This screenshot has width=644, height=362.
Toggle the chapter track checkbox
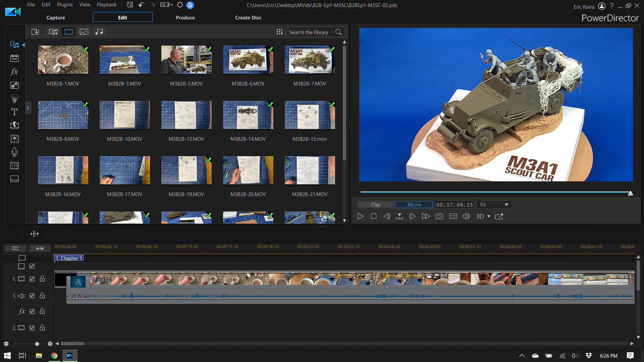32,266
